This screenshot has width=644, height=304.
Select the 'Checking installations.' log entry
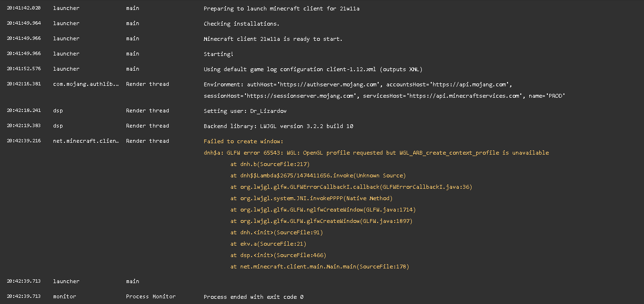click(x=241, y=24)
